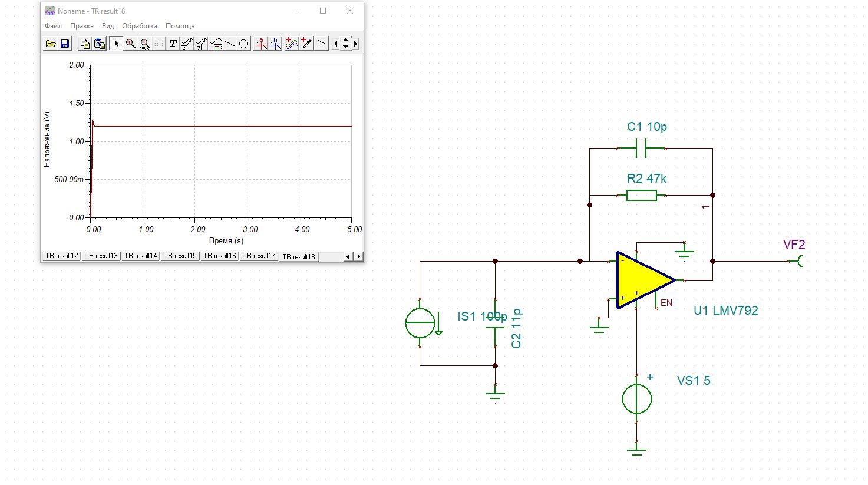Image resolution: width=868 pixels, height=485 pixels.
Task: Click the Время (s) axis label
Action: tap(226, 240)
